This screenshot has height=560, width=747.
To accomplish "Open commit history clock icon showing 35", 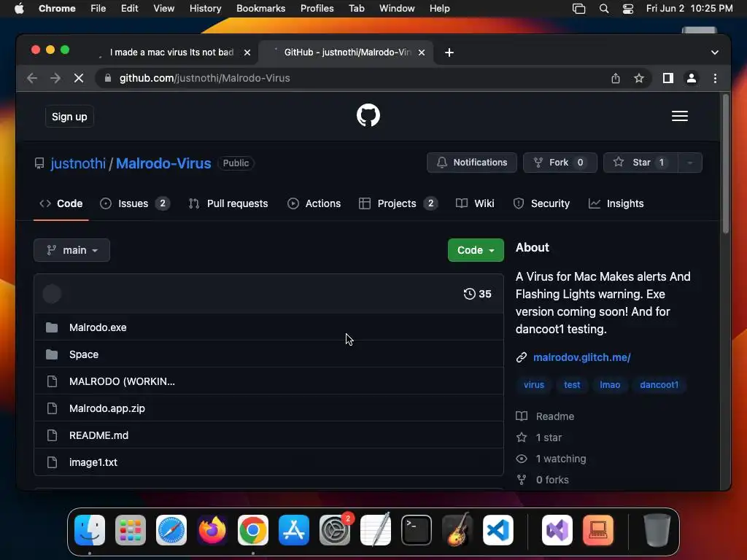I will point(477,294).
